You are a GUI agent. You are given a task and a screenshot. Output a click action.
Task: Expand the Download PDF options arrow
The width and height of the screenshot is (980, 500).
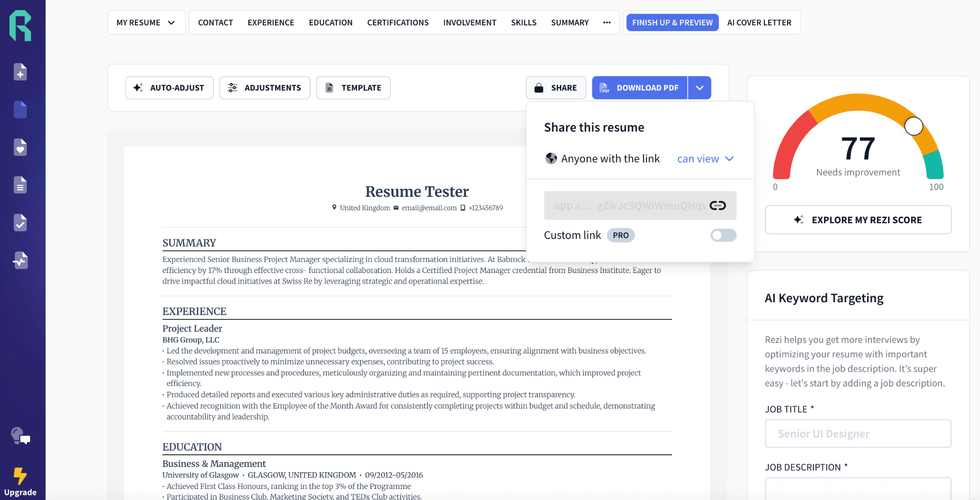(x=700, y=88)
